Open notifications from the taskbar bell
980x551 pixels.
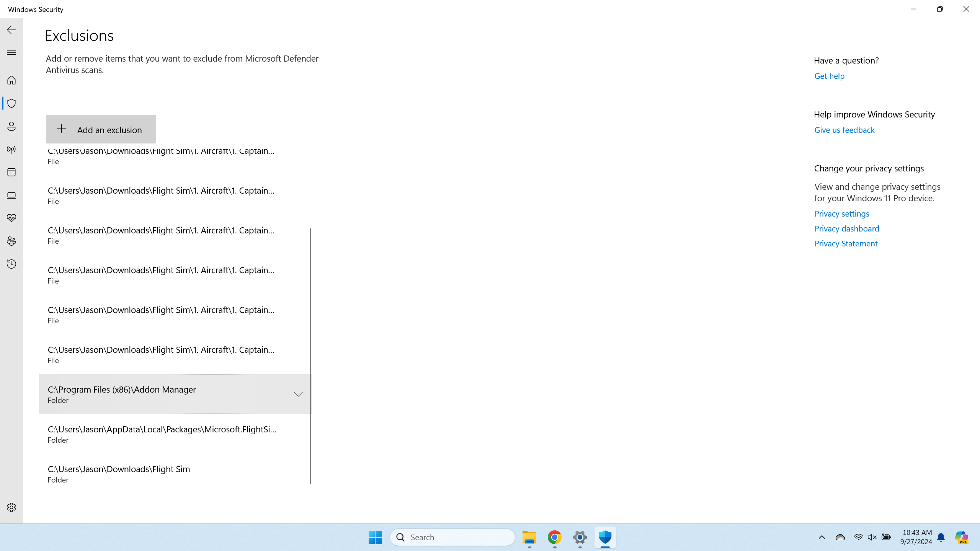tap(941, 537)
